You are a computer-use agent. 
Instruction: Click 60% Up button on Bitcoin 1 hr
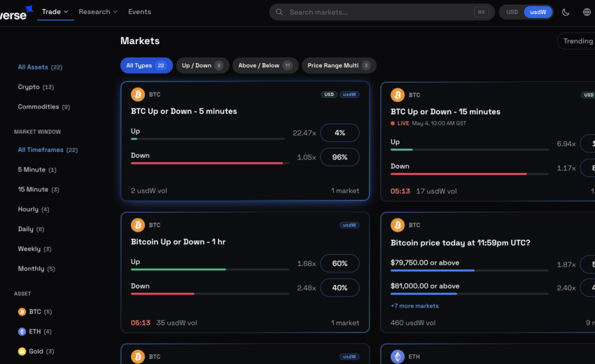339,263
